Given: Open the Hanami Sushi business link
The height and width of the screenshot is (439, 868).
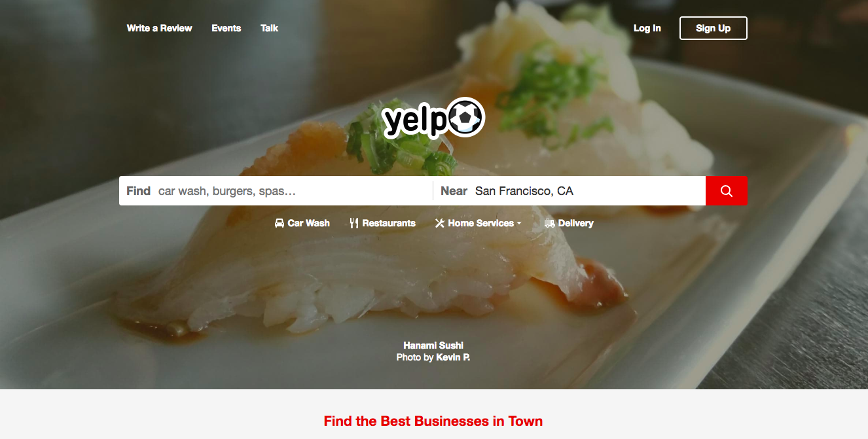Looking at the screenshot, I should coord(433,345).
